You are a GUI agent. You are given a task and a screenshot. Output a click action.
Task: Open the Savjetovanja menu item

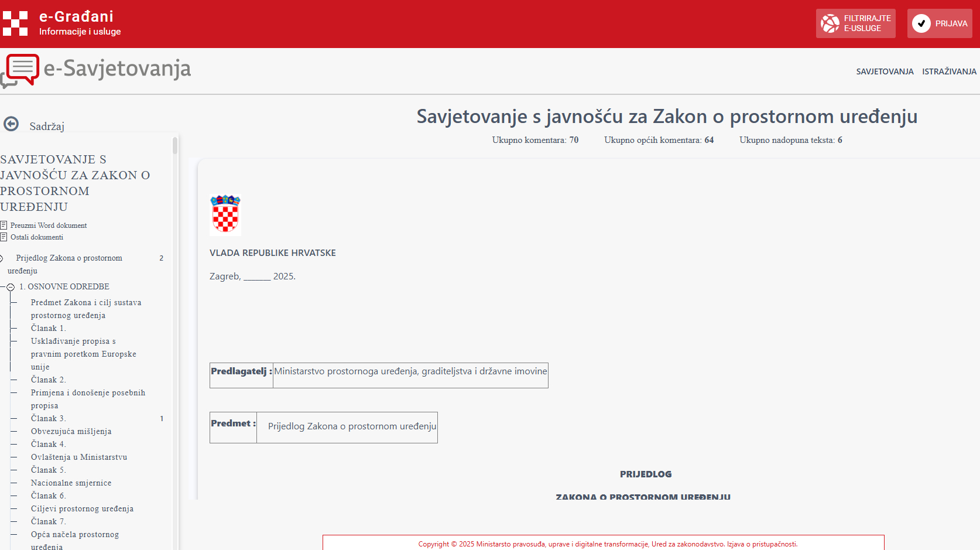[x=885, y=71]
